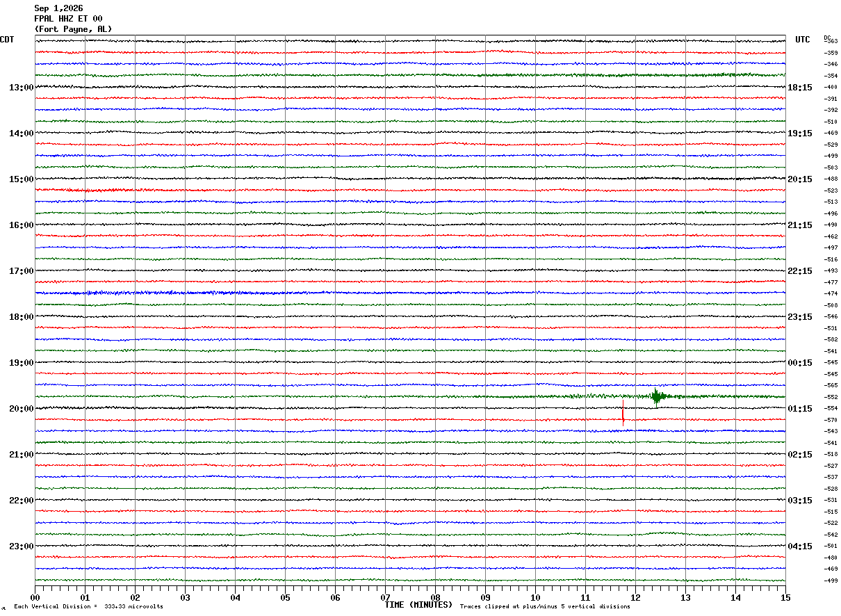Viewport: 841px width, 616px height.
Task: Click the 18:15 UTC time label
Action: tap(800, 88)
